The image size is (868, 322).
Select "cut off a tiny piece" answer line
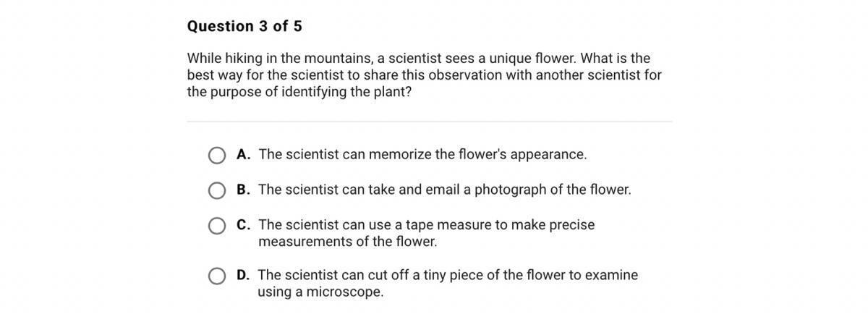448,275
